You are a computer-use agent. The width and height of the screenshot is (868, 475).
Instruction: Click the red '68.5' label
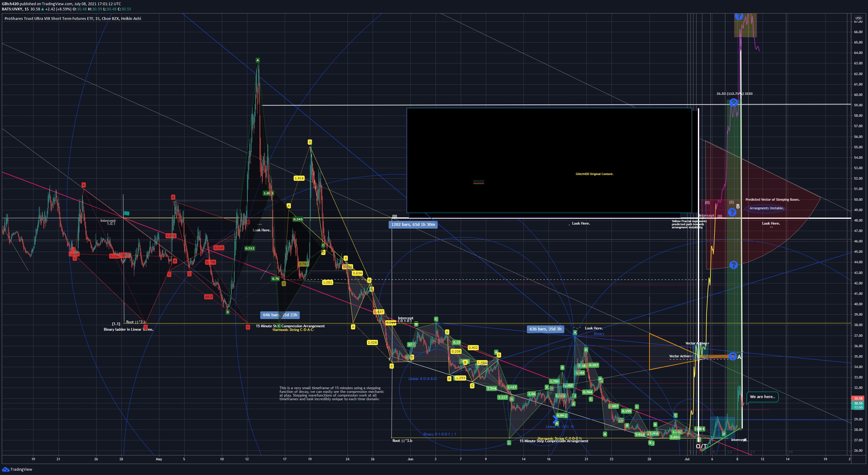[209, 297]
